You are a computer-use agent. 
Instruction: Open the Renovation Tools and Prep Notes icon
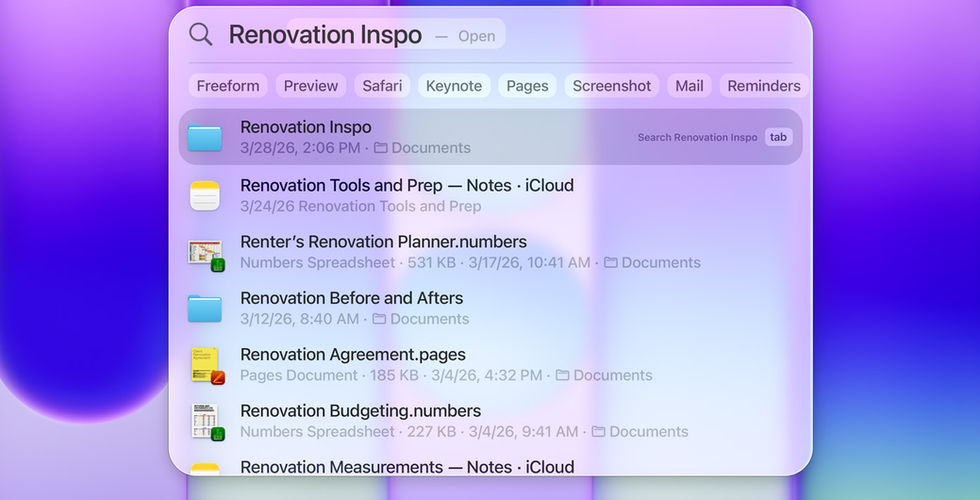point(205,196)
